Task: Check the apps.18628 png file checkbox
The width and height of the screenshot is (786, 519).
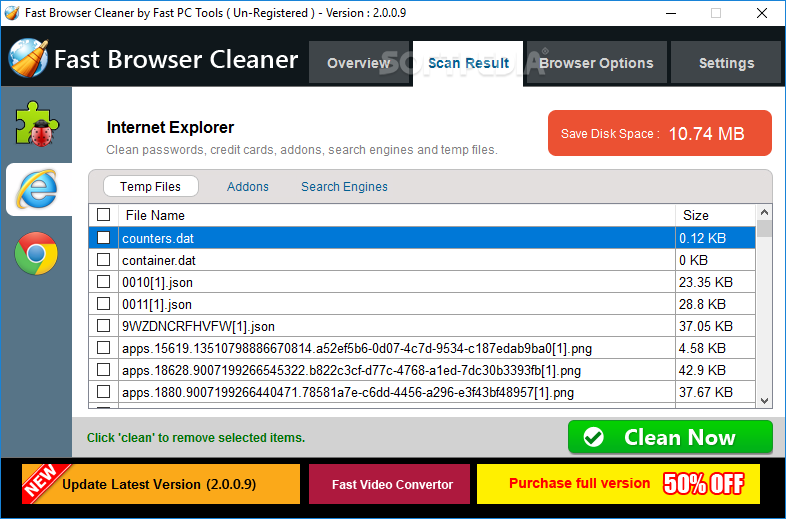Action: pyautogui.click(x=103, y=370)
